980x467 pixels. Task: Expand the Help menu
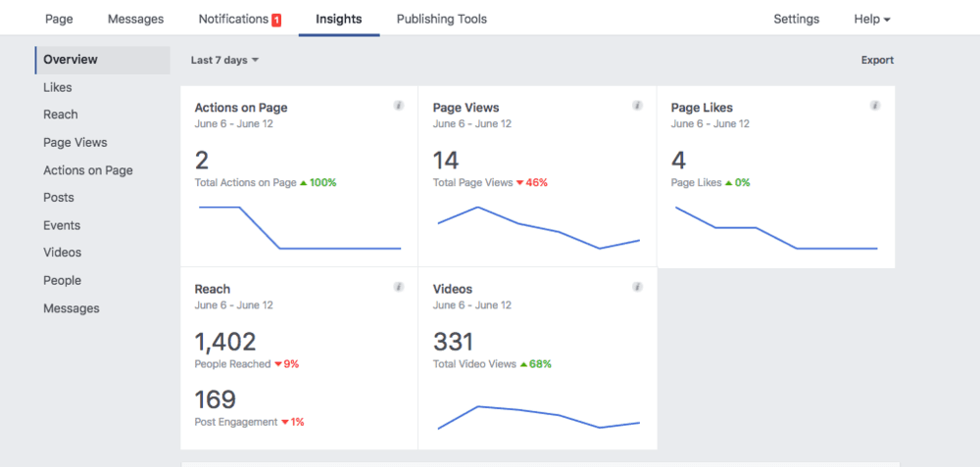tap(871, 19)
